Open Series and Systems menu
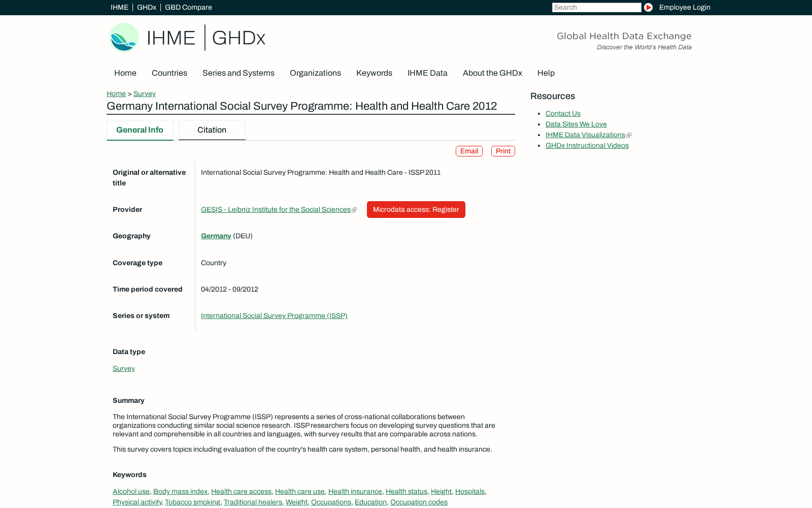 pyautogui.click(x=239, y=73)
